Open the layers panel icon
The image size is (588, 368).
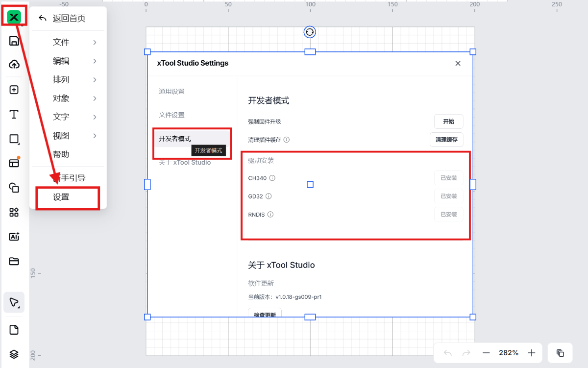(x=14, y=354)
